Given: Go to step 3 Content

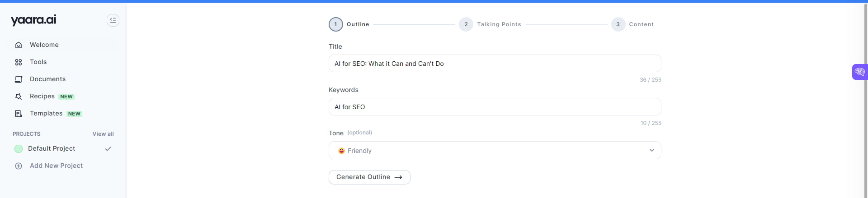Looking at the screenshot, I should pyautogui.click(x=618, y=24).
